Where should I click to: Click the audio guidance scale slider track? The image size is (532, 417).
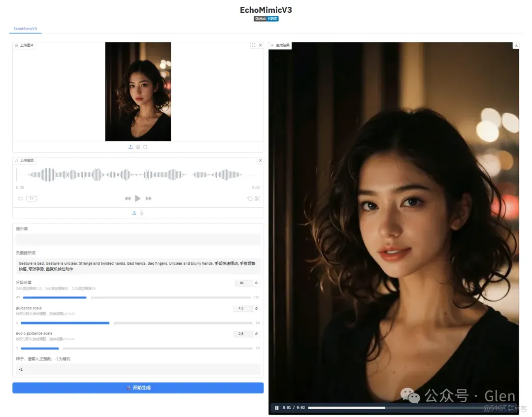tap(136, 348)
